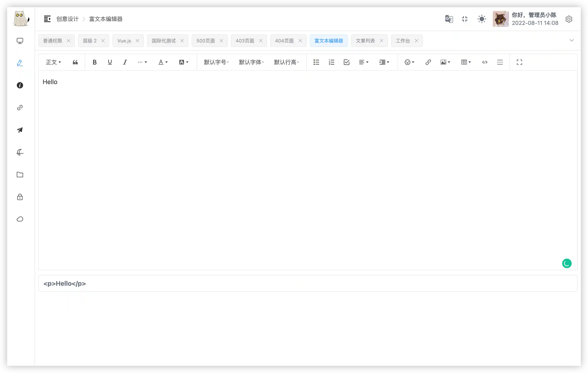
Task: Click the HTML source line showing <p>Hello</p>
Action: click(x=65, y=283)
